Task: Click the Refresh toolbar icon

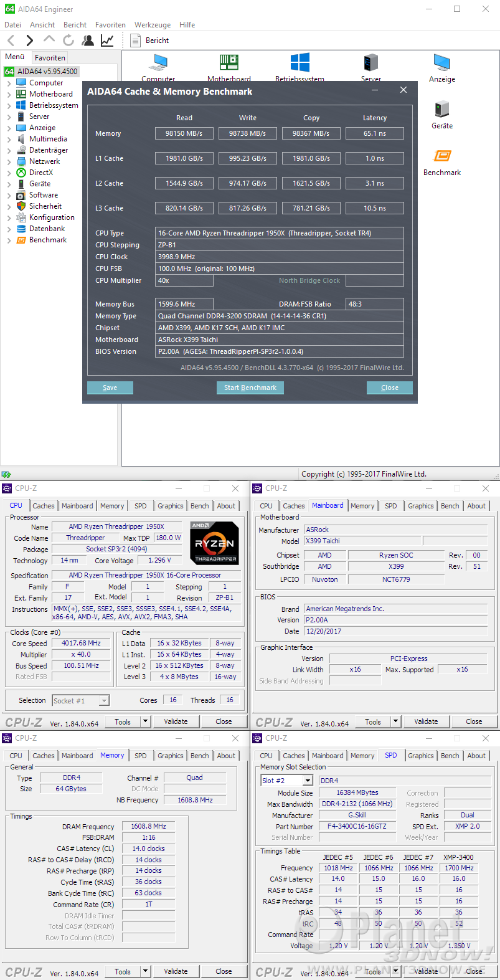Action: 68,40
